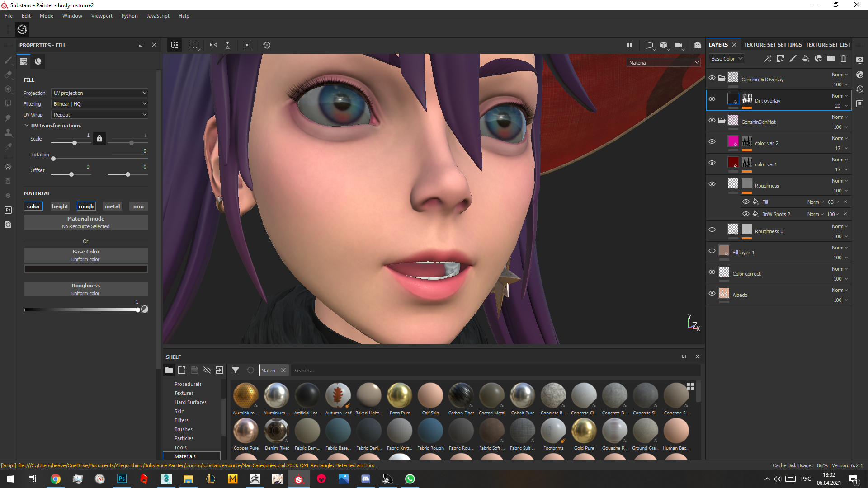The height and width of the screenshot is (488, 868).
Task: Select the Eraser tool in left toolbar
Action: click(8, 75)
